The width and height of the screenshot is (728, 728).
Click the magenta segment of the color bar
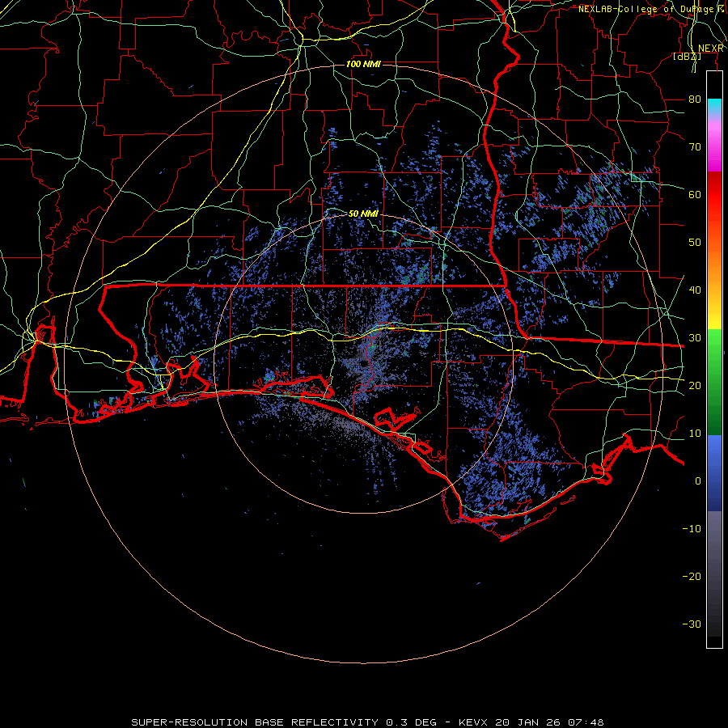714,149
